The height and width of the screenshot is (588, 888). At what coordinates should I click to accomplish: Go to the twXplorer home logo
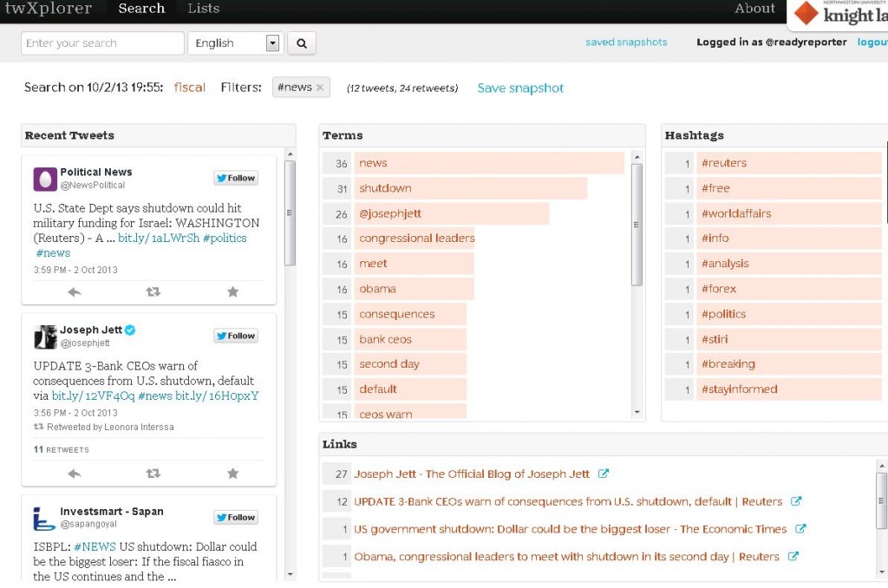point(49,9)
